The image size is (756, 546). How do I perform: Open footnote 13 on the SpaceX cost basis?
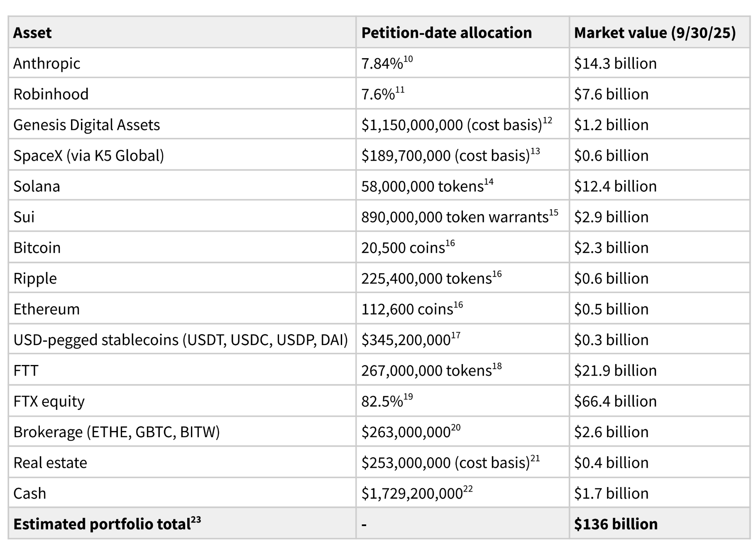(535, 151)
